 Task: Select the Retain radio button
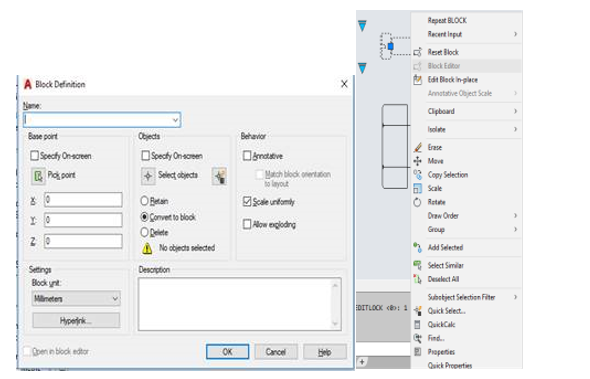144,201
